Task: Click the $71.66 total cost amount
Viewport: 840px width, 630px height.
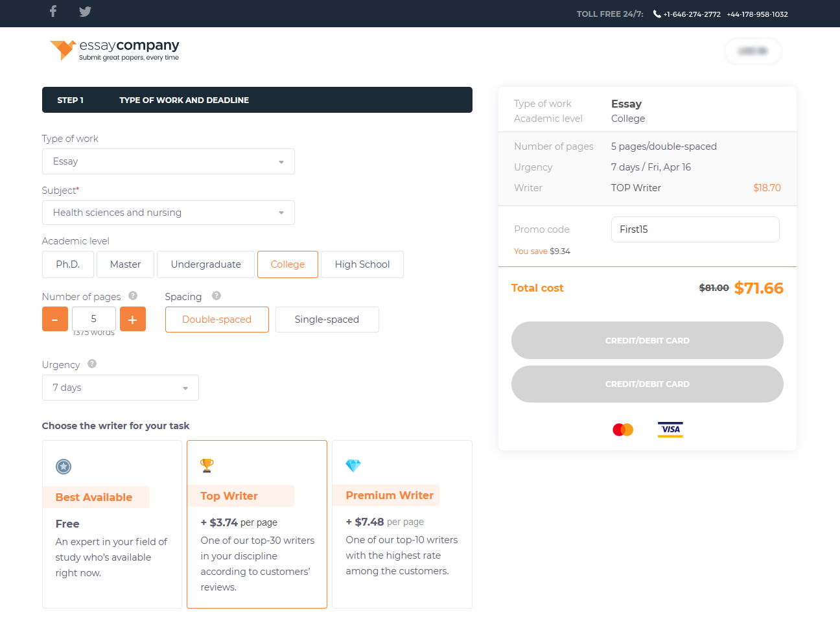Action: 759,288
